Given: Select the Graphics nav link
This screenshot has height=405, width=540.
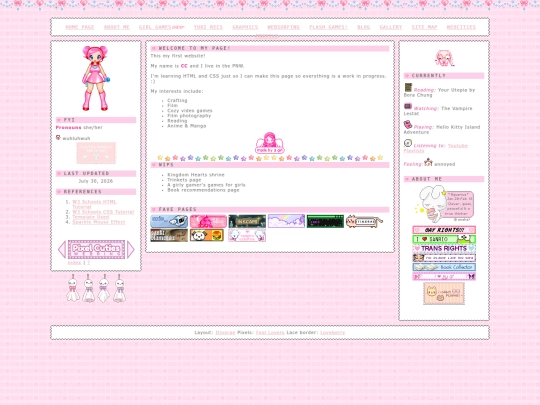Looking at the screenshot, I should 245,27.
